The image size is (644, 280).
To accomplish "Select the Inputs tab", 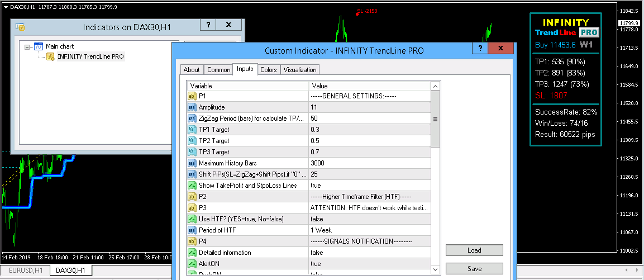I will coord(245,69).
